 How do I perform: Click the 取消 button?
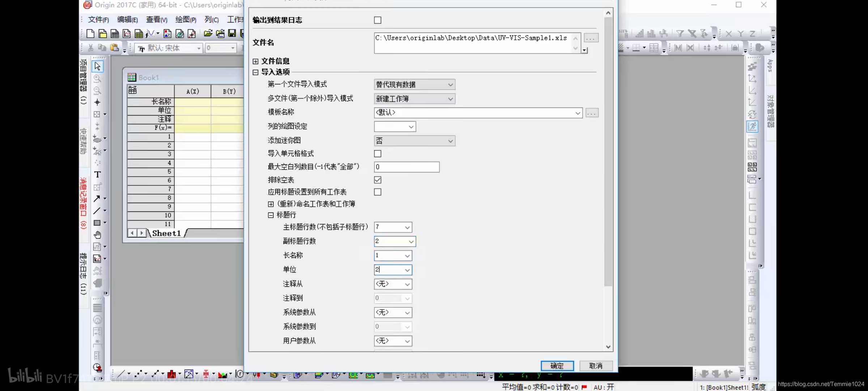pos(596,366)
